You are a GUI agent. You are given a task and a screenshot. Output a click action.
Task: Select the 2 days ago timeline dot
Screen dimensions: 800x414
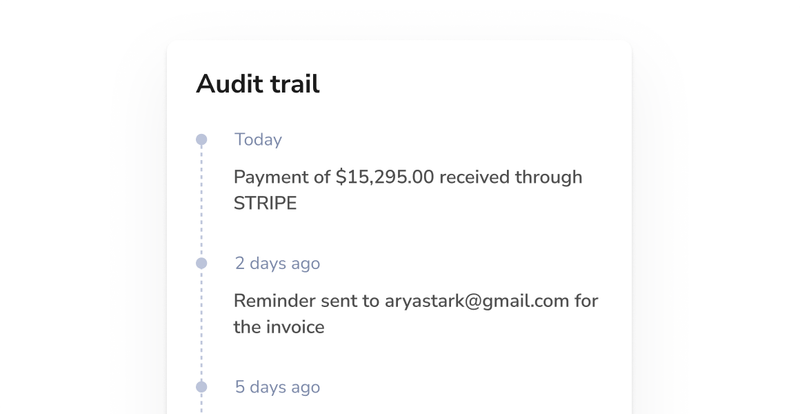(x=201, y=263)
